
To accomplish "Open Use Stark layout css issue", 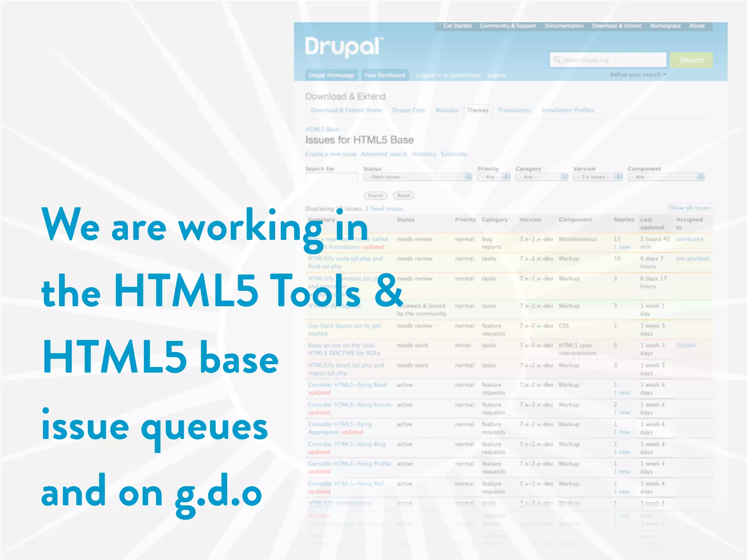I will (x=344, y=330).
